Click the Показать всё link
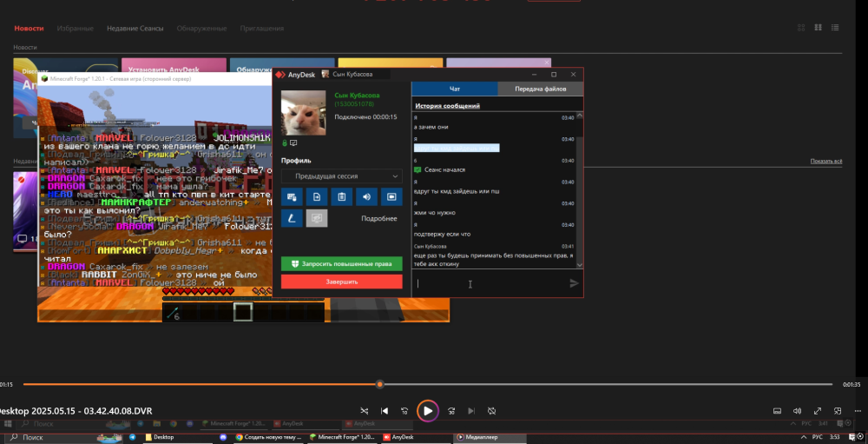This screenshot has width=868, height=444. pos(826,162)
